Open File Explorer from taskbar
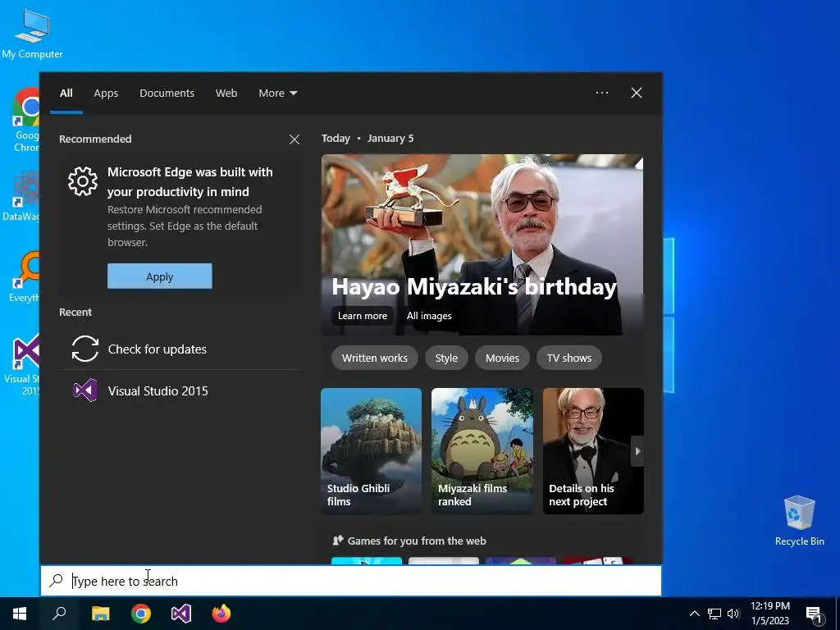 (x=100, y=614)
